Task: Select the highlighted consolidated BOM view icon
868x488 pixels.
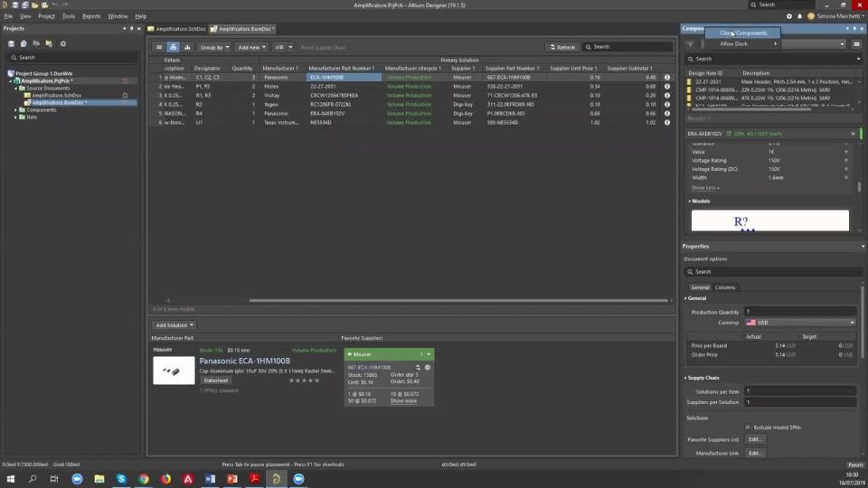Action: [174, 47]
